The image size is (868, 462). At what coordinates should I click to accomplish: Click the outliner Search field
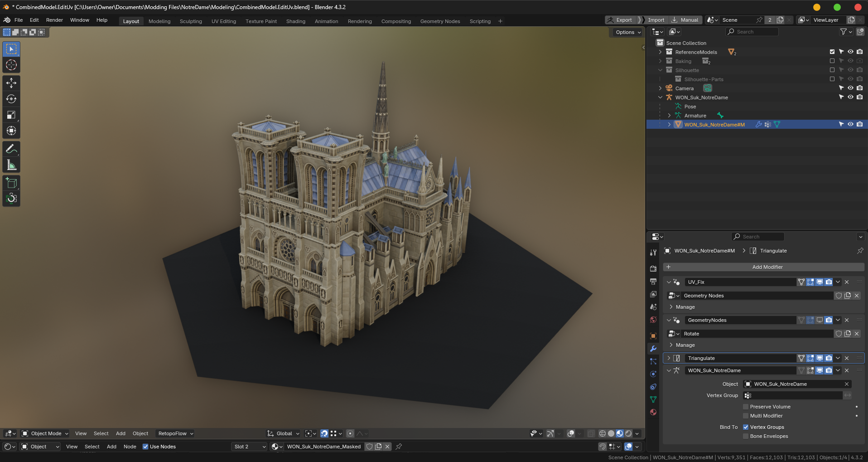coord(752,32)
